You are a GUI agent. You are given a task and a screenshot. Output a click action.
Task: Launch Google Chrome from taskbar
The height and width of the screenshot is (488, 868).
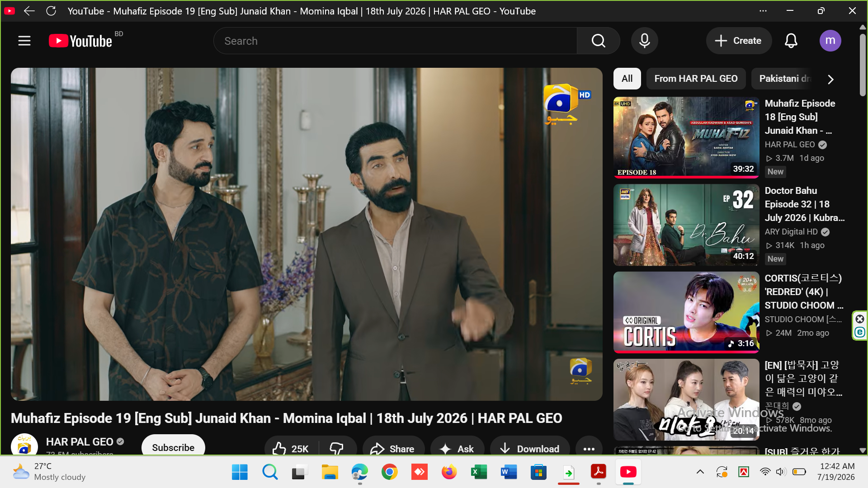(389, 472)
